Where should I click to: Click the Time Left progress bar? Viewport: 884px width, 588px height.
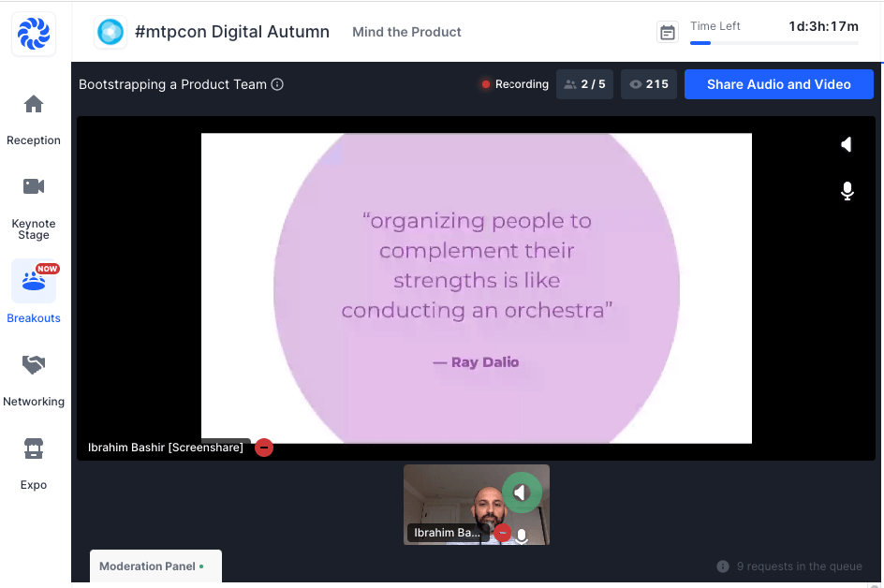[773, 43]
